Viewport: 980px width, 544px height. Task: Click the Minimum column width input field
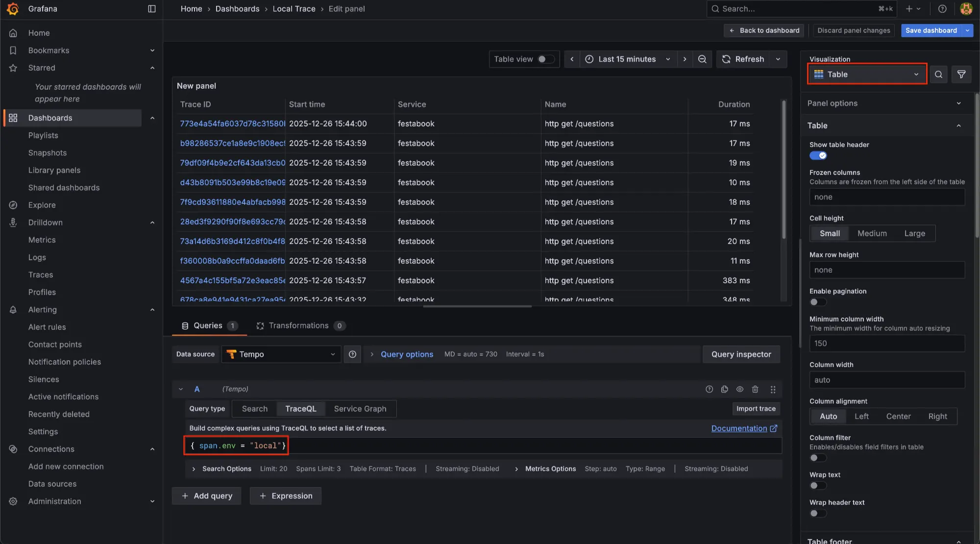(886, 344)
